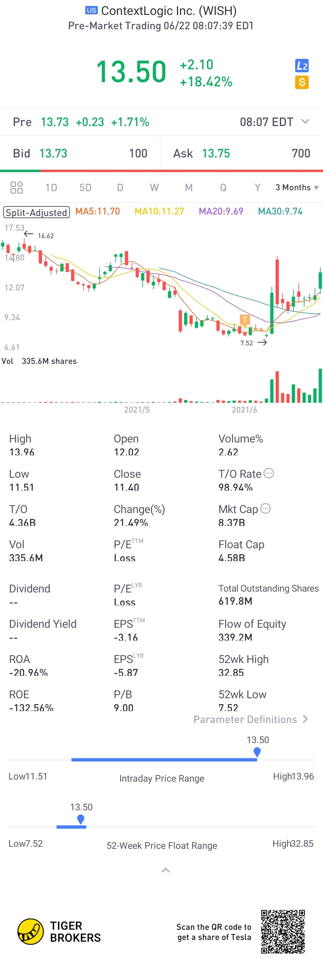
Task: Tap the T/O Rate info icon
Action: (269, 473)
